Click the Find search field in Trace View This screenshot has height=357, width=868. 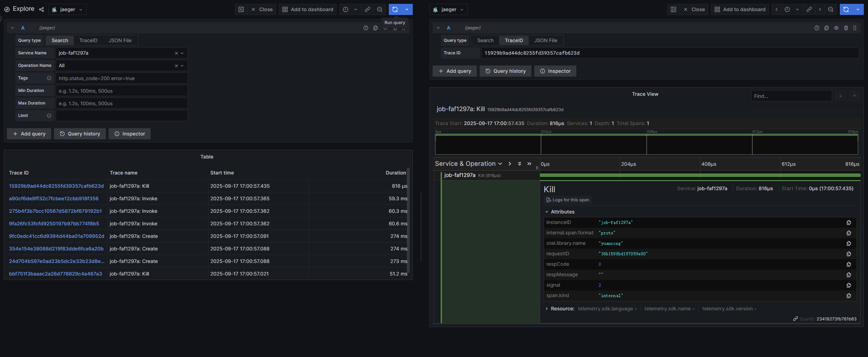[x=791, y=96]
